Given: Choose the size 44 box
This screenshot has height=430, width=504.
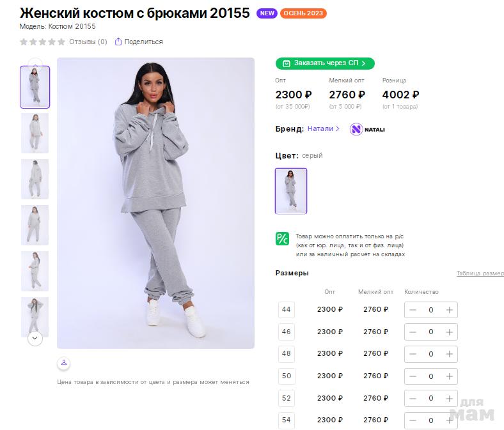Looking at the screenshot, I should point(286,310).
